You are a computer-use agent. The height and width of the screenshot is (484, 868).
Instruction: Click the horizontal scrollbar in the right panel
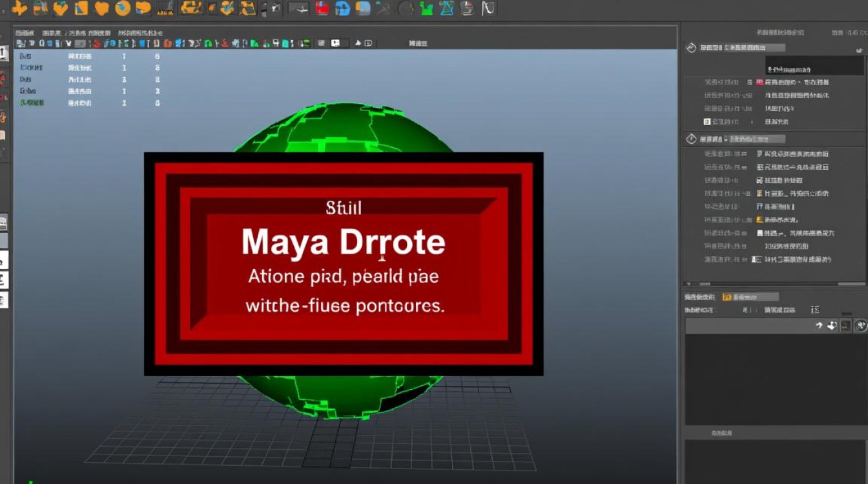[775, 283]
